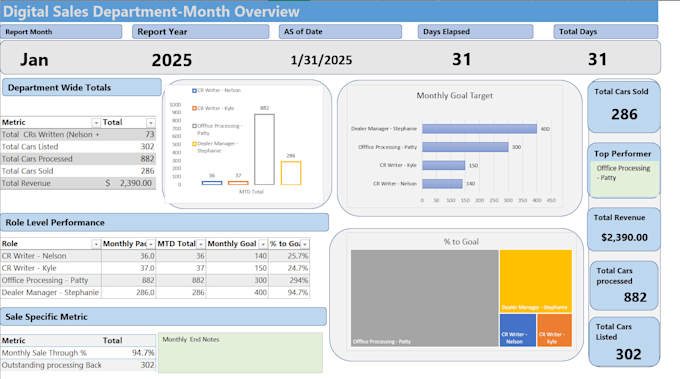The height and width of the screenshot is (379, 680).
Task: Click the Jan month value
Action: [34, 59]
